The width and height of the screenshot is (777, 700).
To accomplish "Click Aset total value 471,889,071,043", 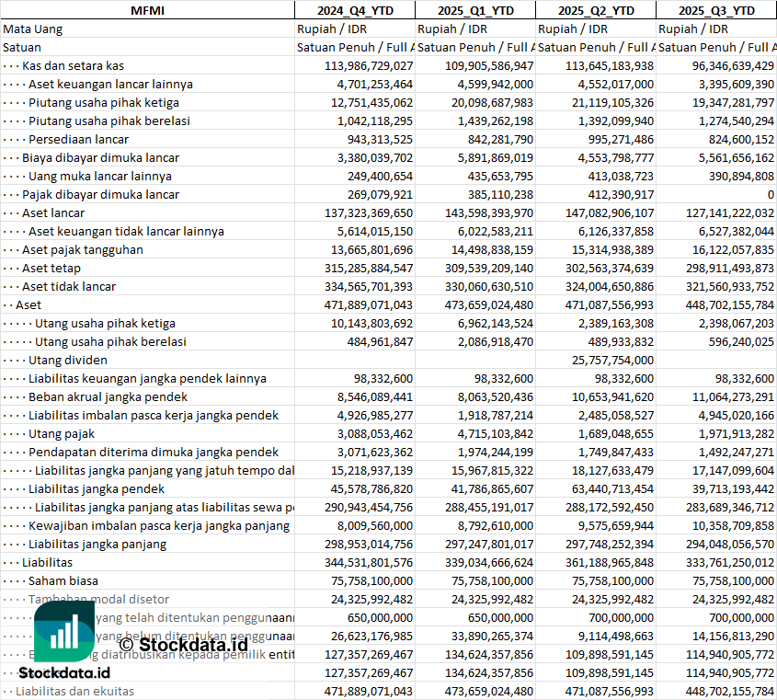I will point(369,304).
